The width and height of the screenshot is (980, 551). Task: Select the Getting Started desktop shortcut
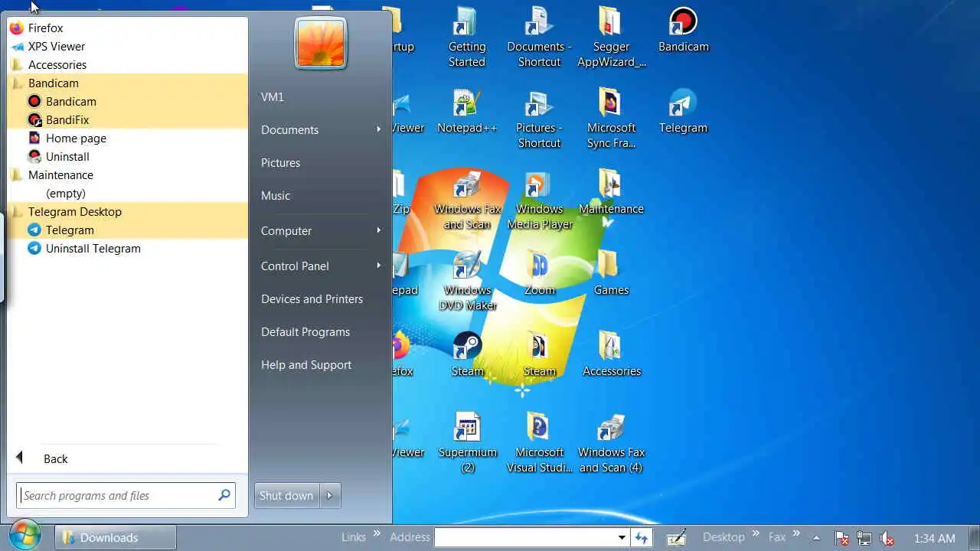pos(467,37)
